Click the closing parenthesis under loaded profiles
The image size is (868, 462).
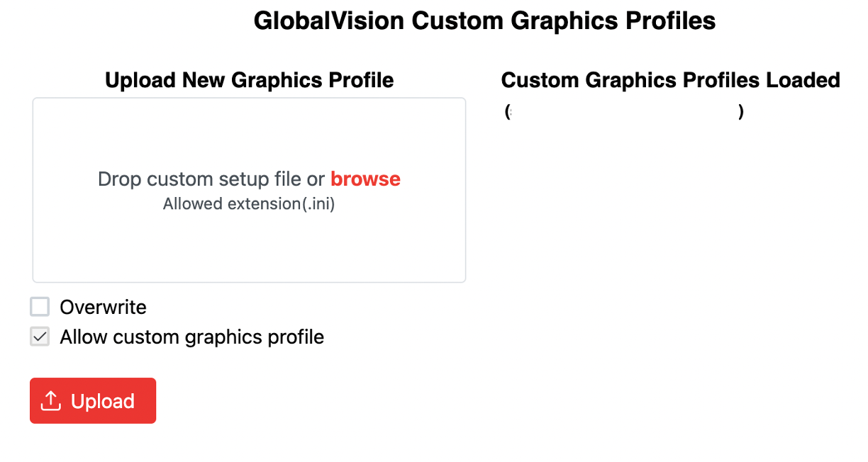[x=740, y=112]
